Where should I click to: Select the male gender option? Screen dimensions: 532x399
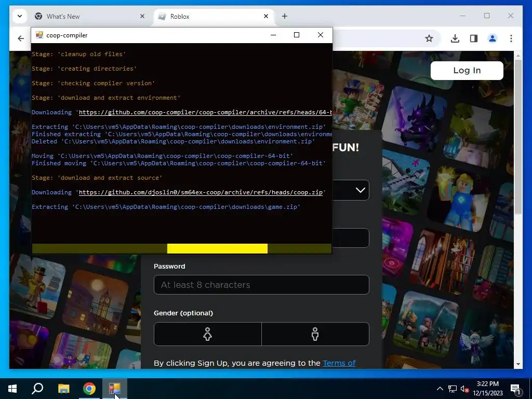tap(315, 334)
